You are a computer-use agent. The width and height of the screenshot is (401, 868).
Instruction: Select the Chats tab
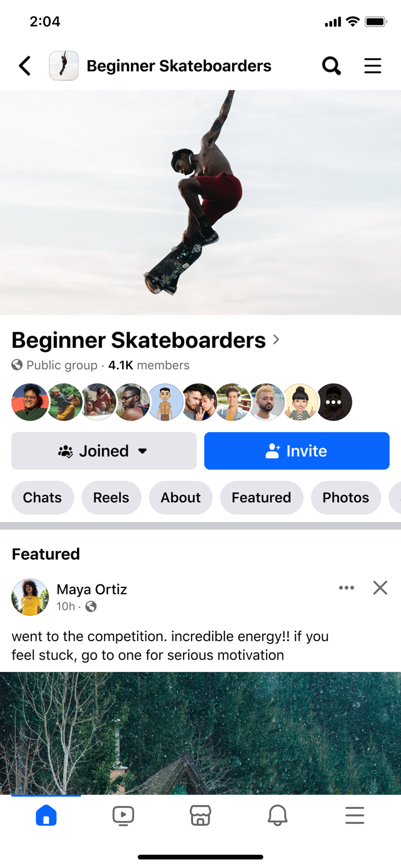(x=42, y=498)
